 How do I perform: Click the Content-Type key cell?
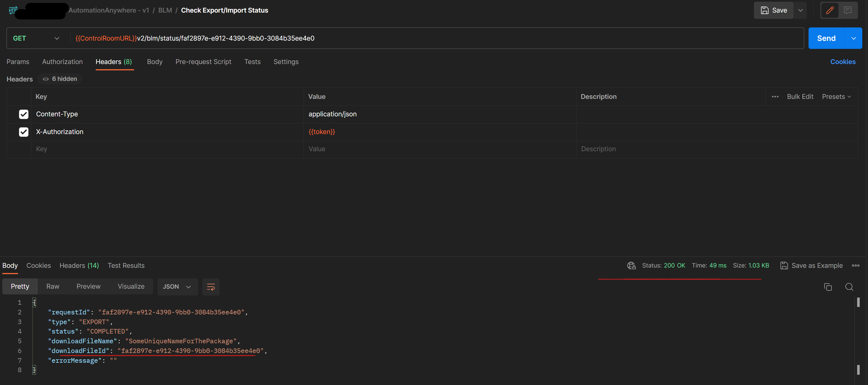(168, 114)
